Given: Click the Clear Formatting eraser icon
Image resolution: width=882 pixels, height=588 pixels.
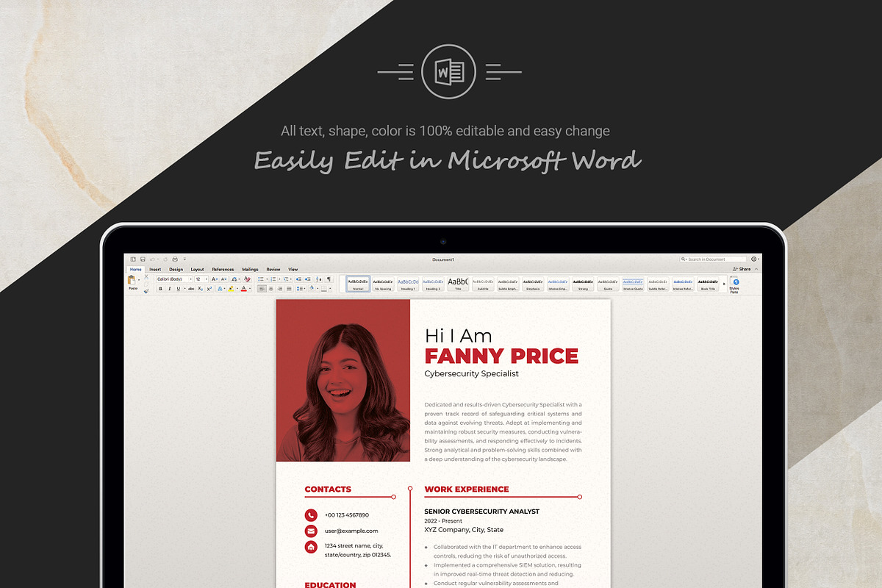Looking at the screenshot, I should 247,279.
